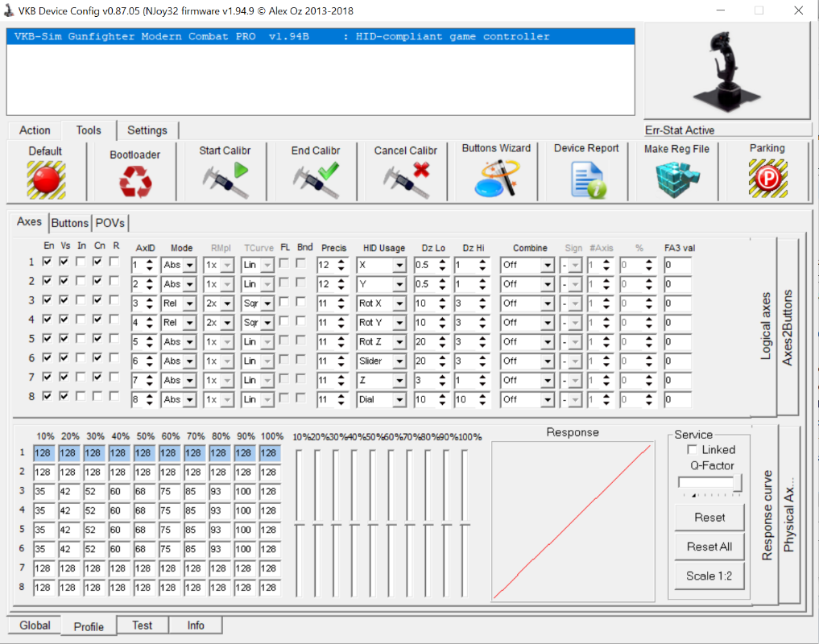The height and width of the screenshot is (644, 819).
Task: Open the Buttons Wizard wand icon
Action: [x=496, y=178]
